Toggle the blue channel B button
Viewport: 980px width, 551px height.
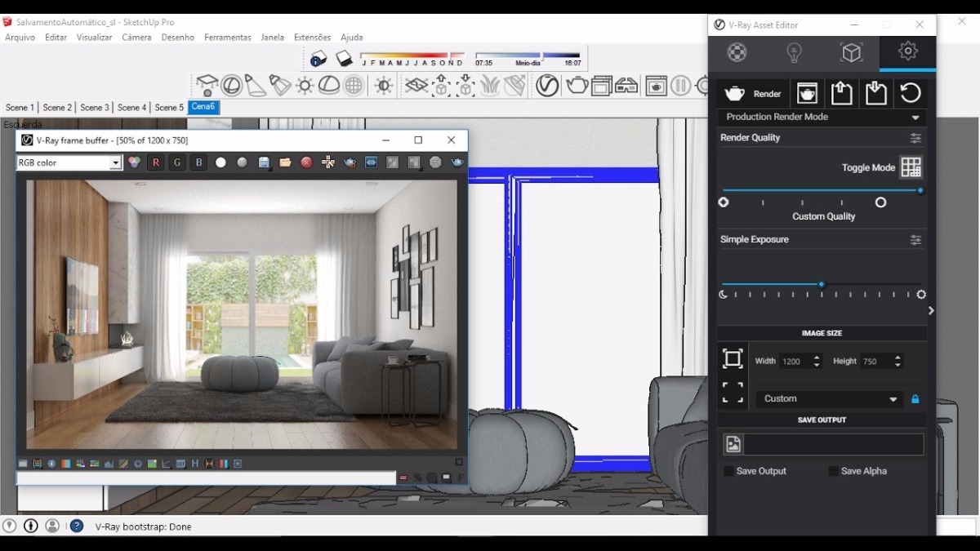[198, 162]
